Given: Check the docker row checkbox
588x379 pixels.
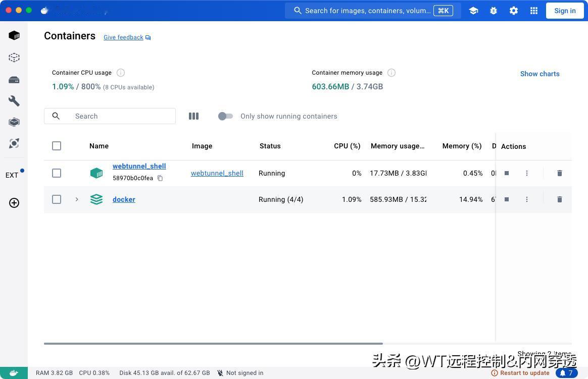Looking at the screenshot, I should 57,199.
